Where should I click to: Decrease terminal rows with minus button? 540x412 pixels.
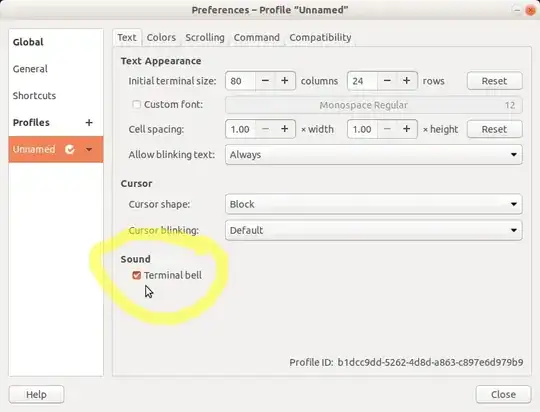coord(387,81)
